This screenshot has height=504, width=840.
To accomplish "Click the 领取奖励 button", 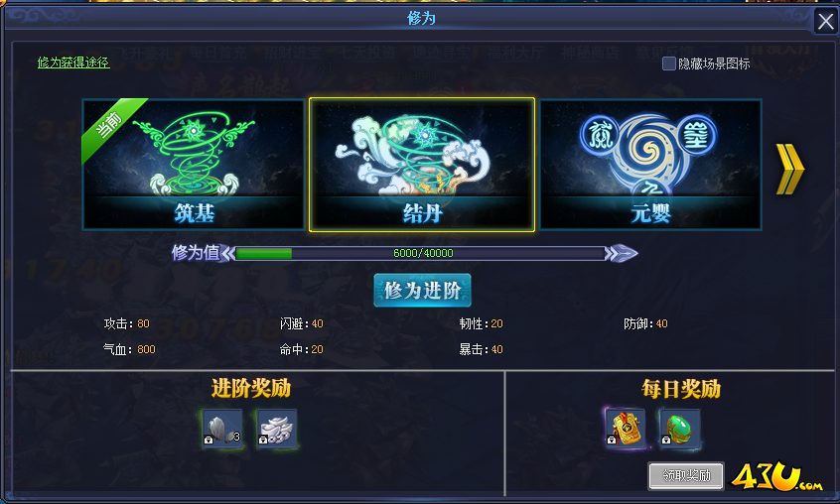I will [x=686, y=475].
